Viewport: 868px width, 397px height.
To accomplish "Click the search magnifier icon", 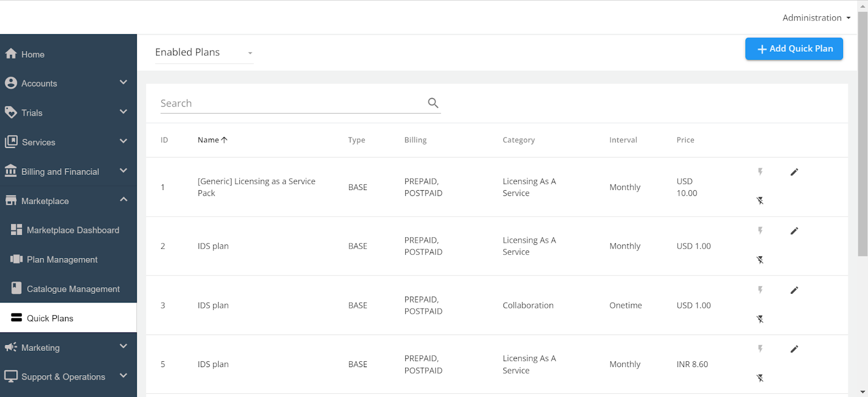I will pos(433,103).
